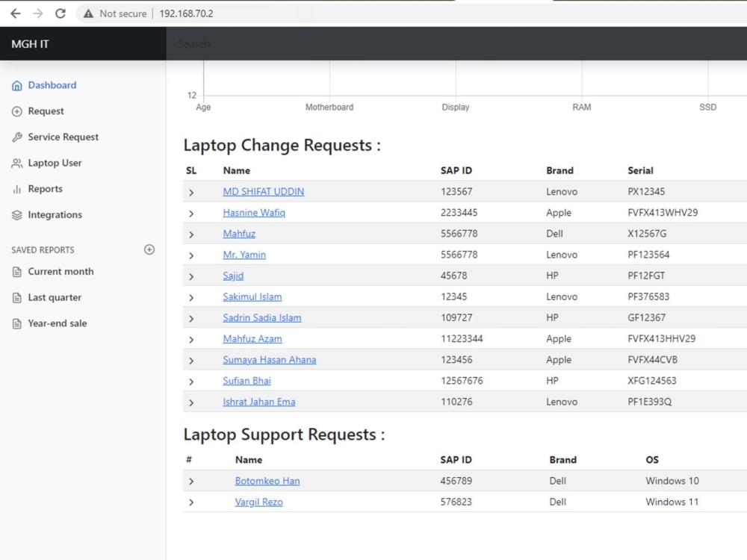The image size is (747, 560).
Task: Open the Request section icon
Action: click(16, 111)
